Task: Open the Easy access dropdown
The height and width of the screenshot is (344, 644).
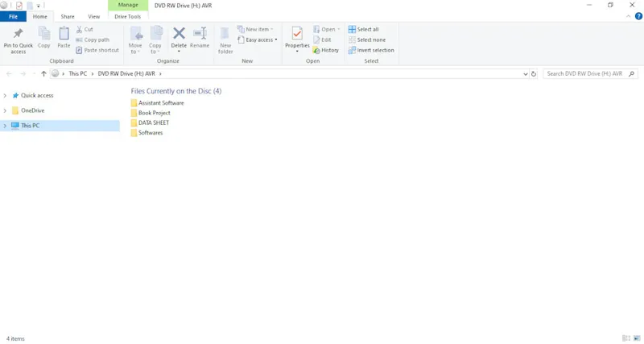Action: click(x=258, y=39)
